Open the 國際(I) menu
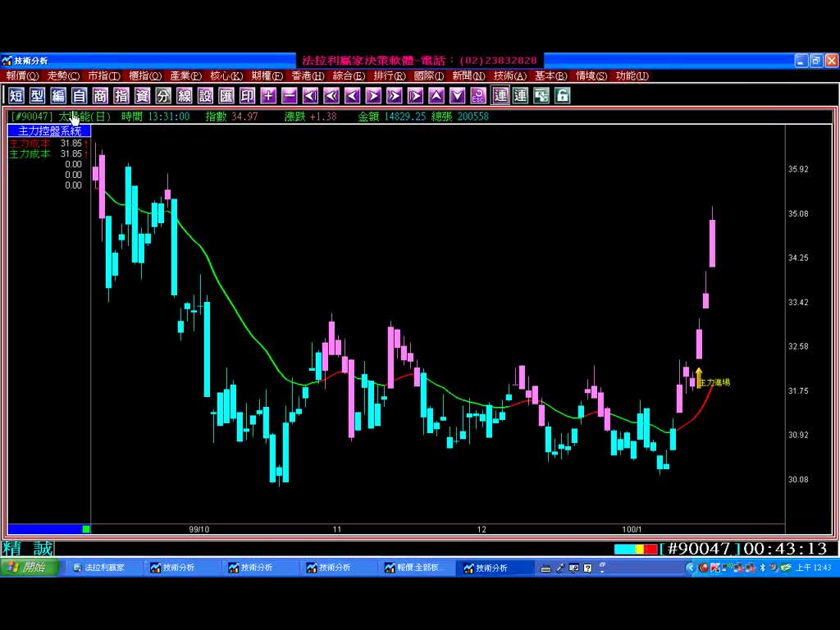The width and height of the screenshot is (840, 630). (428, 76)
